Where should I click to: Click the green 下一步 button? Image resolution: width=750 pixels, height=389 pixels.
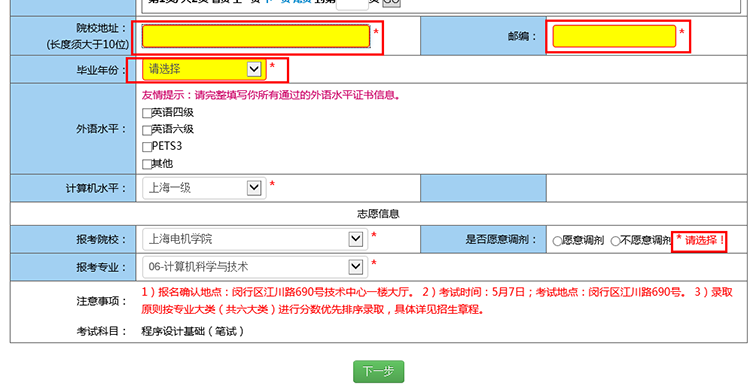[378, 371]
